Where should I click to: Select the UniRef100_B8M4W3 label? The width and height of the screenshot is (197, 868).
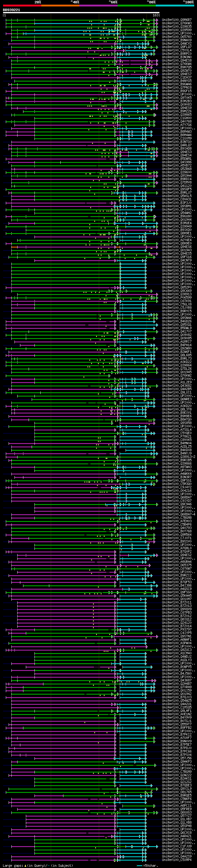coord(177,131)
